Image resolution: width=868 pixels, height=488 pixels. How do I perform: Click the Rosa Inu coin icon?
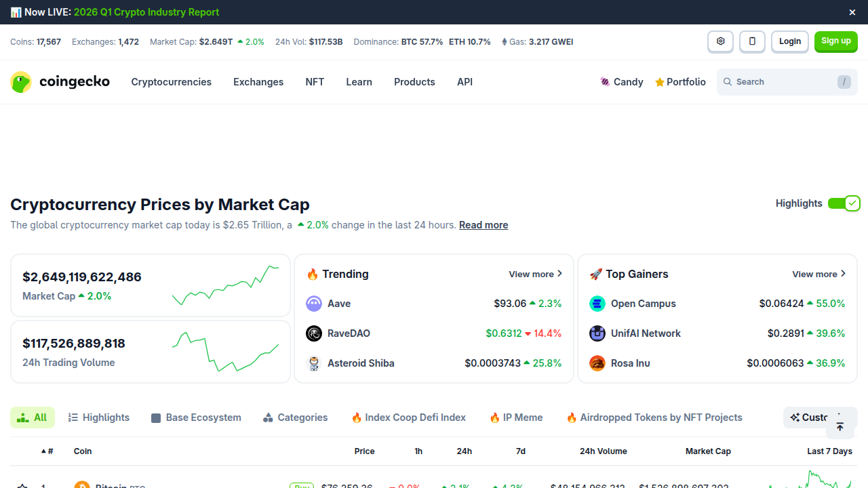pyautogui.click(x=597, y=363)
